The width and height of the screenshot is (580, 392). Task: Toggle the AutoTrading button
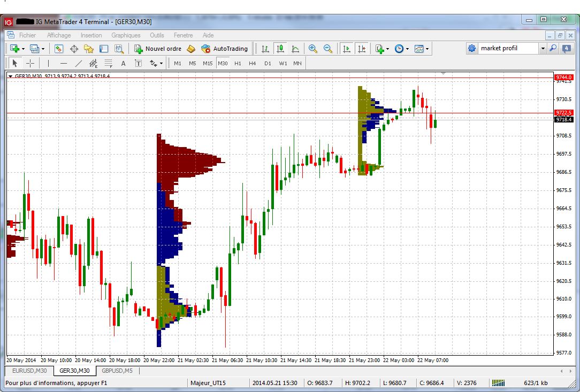(x=225, y=49)
